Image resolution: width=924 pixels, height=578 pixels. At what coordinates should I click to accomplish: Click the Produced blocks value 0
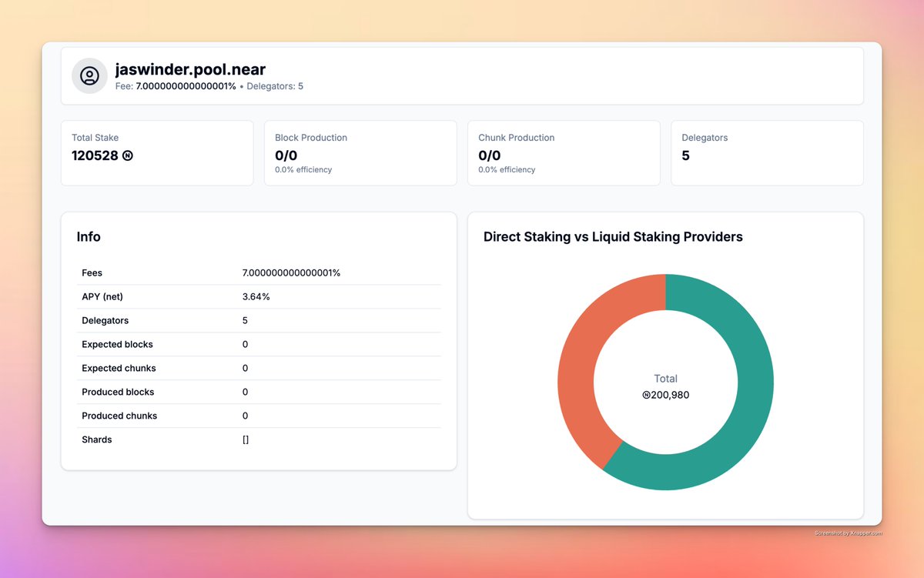[x=245, y=392]
